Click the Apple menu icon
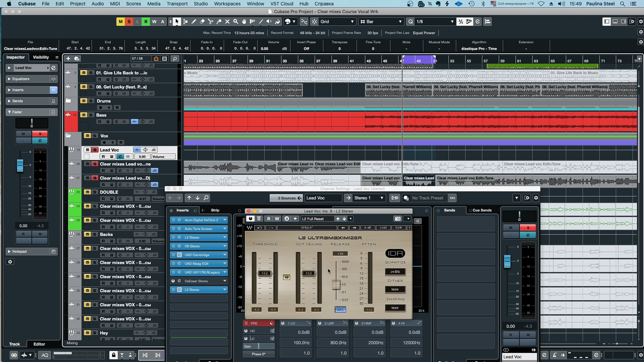This screenshot has width=644, height=362. click(x=9, y=4)
